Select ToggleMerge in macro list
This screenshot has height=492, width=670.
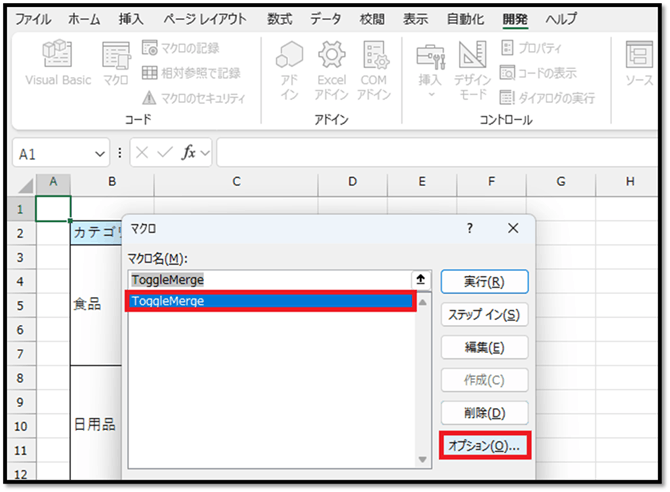[x=270, y=301]
